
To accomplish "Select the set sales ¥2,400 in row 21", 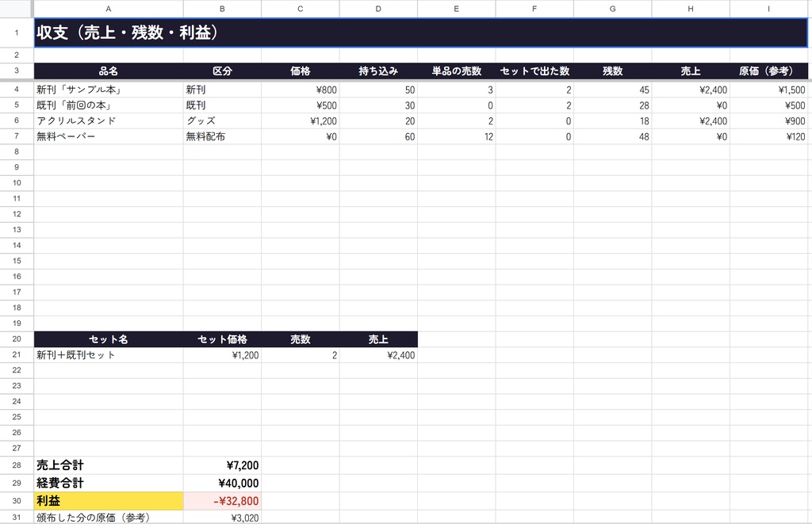I will click(378, 355).
